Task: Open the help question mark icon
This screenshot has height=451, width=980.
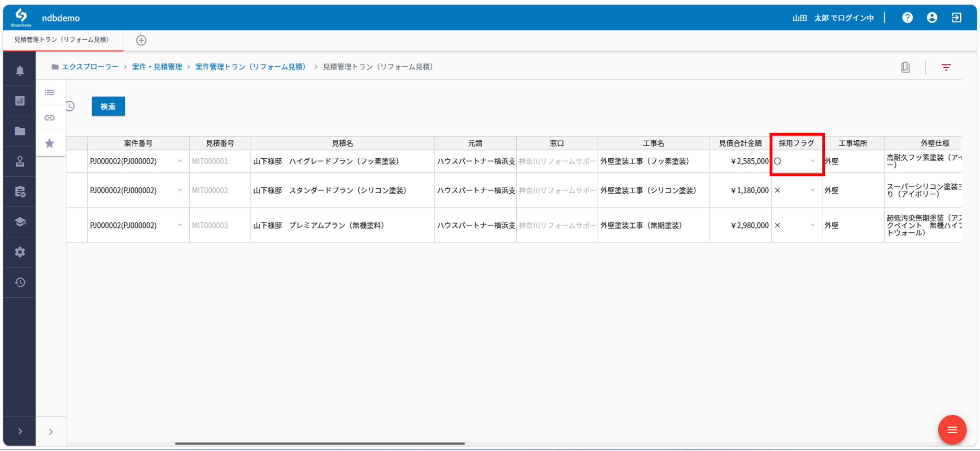Action: click(x=907, y=17)
